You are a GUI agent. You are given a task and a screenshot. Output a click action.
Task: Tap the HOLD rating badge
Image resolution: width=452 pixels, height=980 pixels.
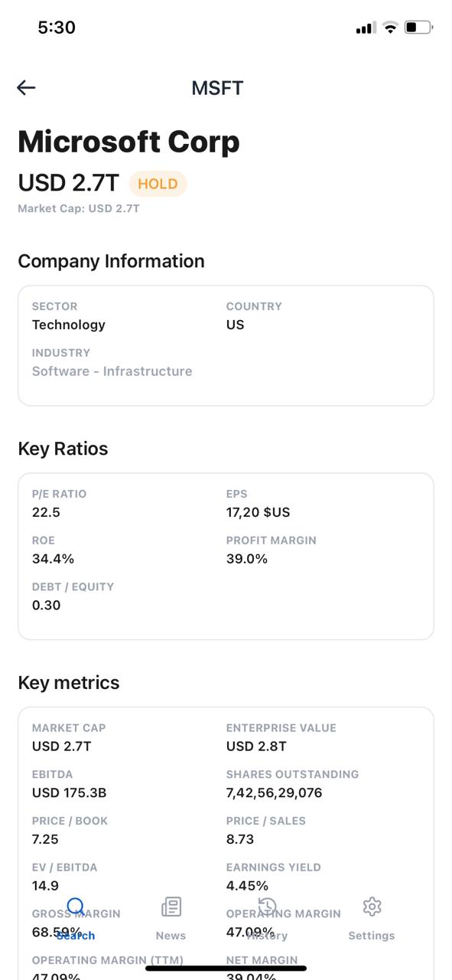[x=158, y=184]
